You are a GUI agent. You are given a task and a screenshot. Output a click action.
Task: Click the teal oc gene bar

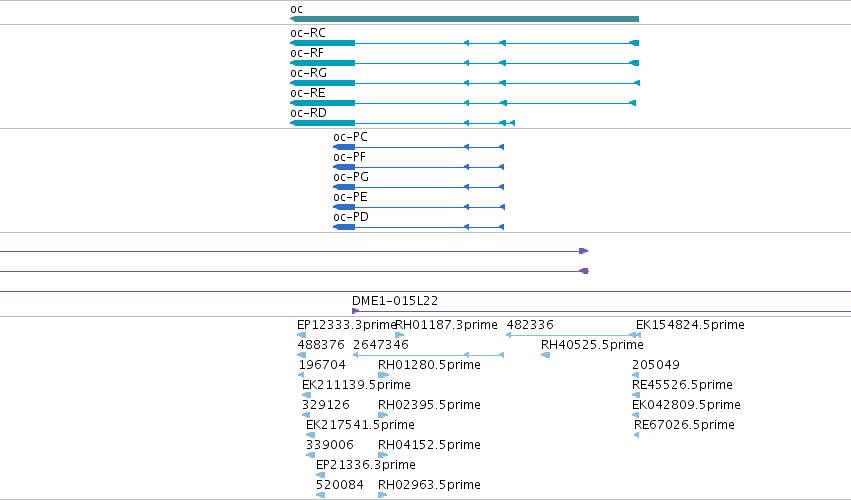tap(465, 19)
